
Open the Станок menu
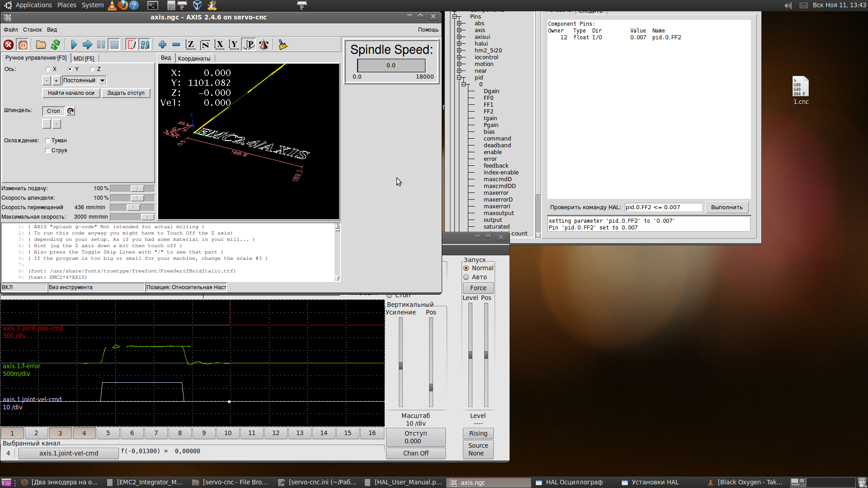[33, 30]
